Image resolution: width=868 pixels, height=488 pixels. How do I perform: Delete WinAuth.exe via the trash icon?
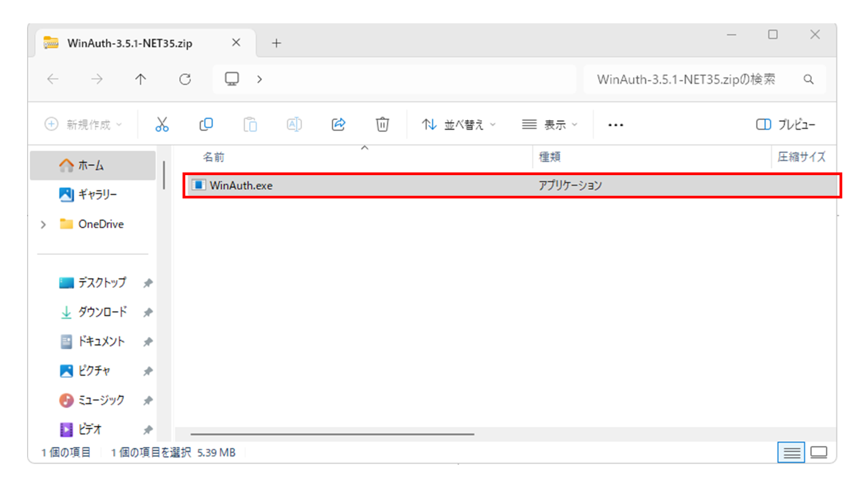(x=382, y=124)
